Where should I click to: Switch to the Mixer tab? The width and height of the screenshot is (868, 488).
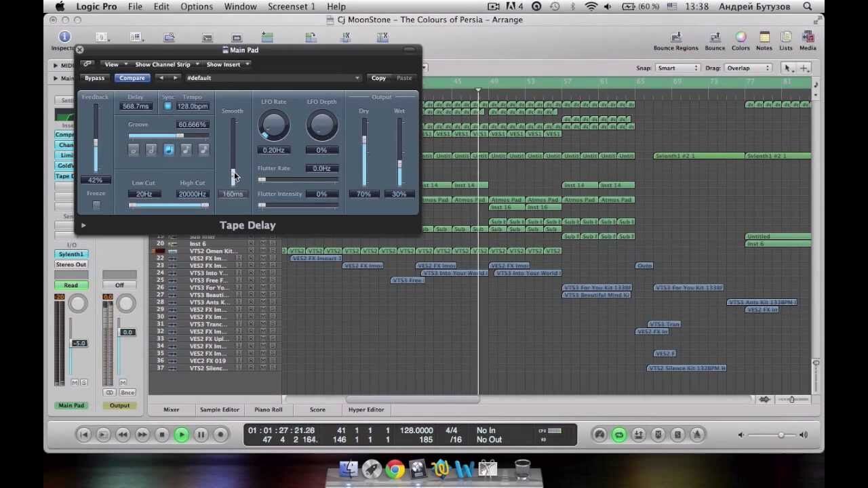coord(171,409)
